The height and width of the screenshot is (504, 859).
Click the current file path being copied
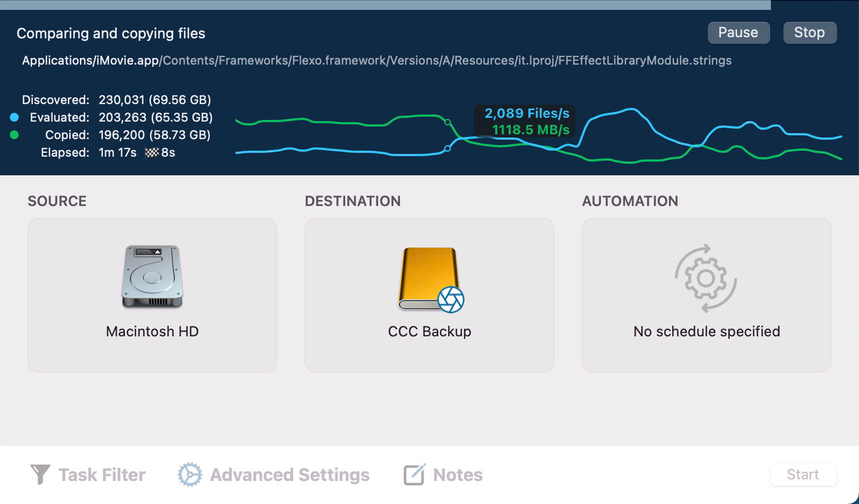coord(377,60)
